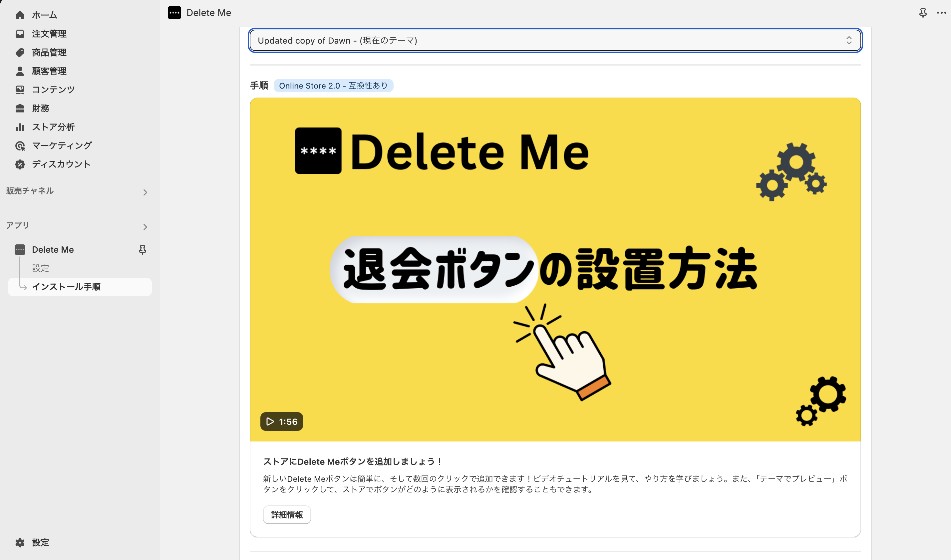Click the 財務 bank building icon
Image resolution: width=951 pixels, height=560 pixels.
[20, 108]
